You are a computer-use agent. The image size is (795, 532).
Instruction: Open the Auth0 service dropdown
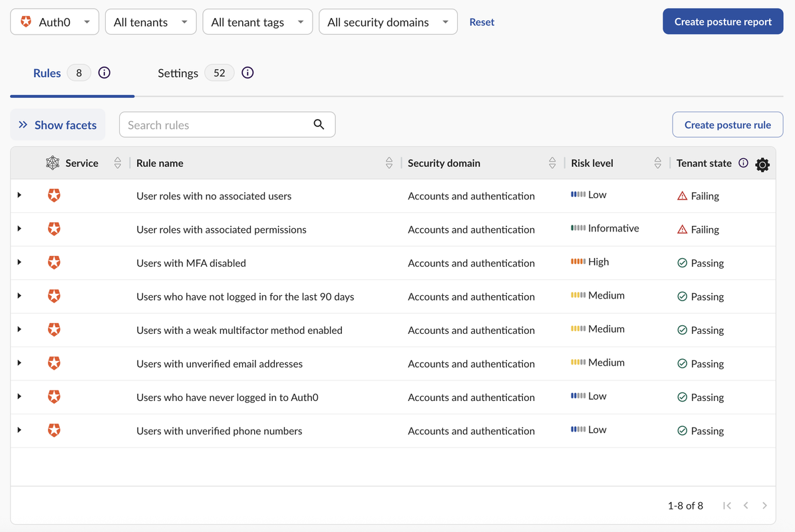click(x=55, y=22)
